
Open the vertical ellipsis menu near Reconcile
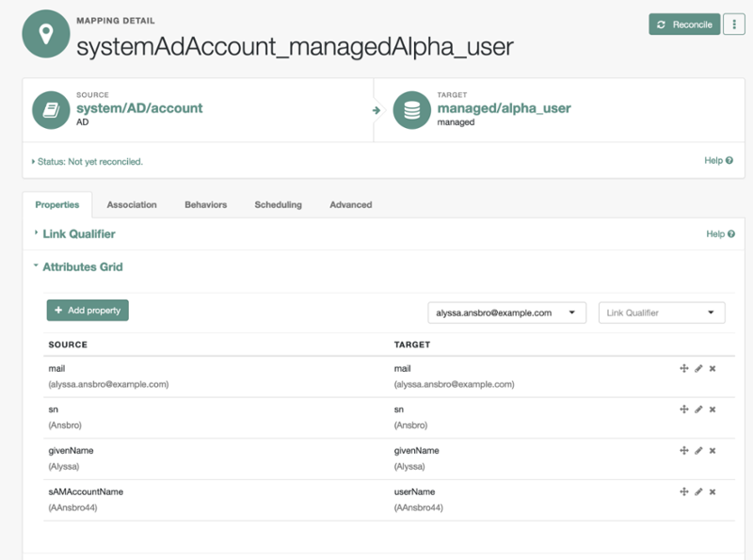[733, 24]
